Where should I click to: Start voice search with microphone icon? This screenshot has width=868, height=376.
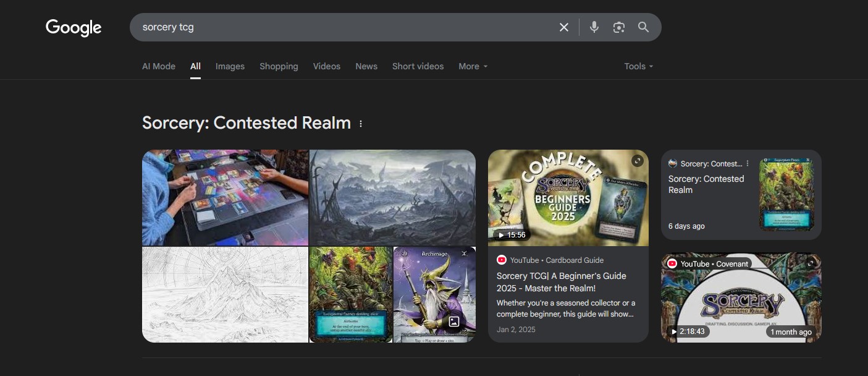click(594, 27)
